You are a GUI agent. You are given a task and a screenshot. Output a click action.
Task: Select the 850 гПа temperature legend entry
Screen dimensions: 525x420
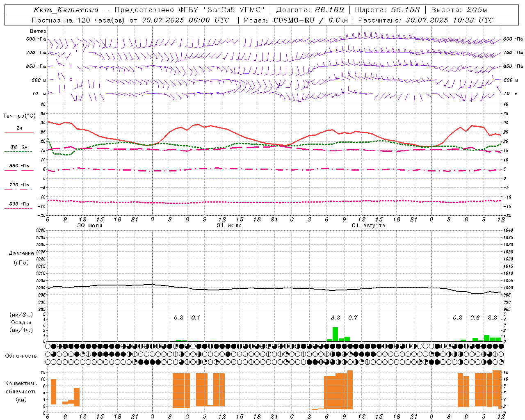click(19, 166)
